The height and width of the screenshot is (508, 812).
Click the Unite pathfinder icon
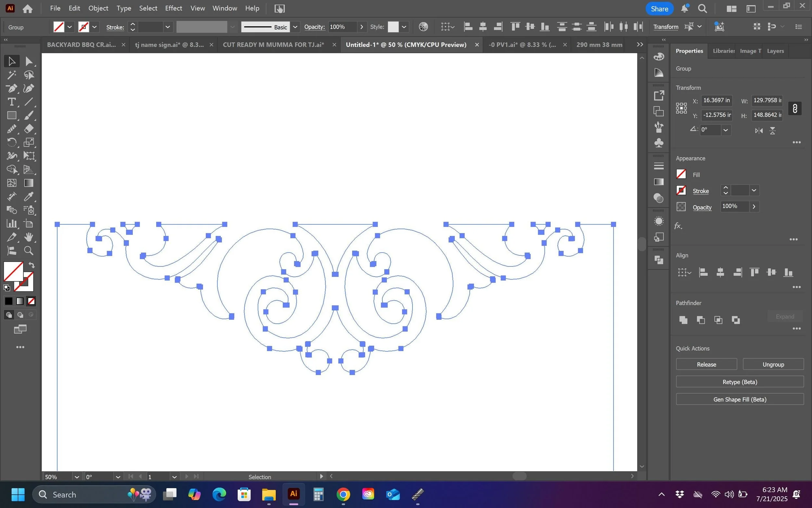(x=683, y=320)
